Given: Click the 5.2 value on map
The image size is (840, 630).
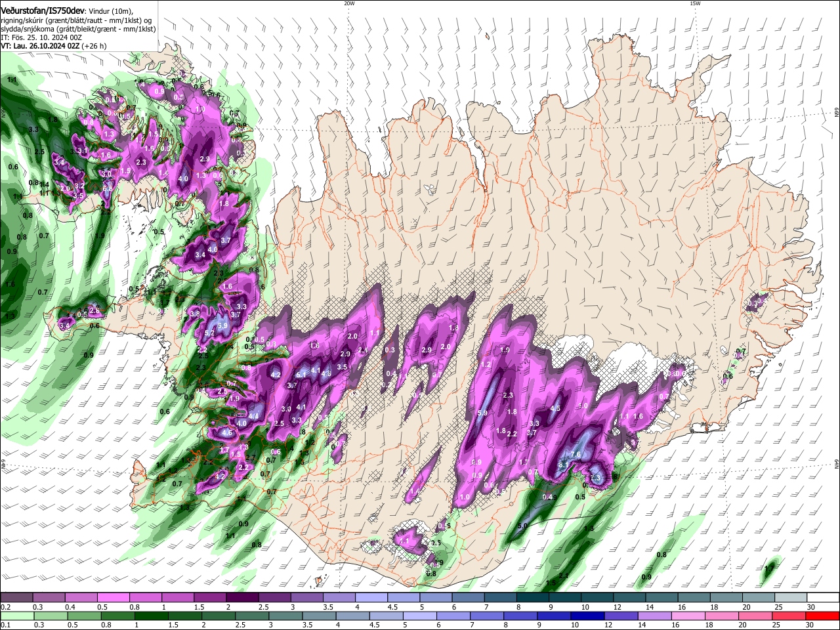Looking at the screenshot, I should pos(210,333).
